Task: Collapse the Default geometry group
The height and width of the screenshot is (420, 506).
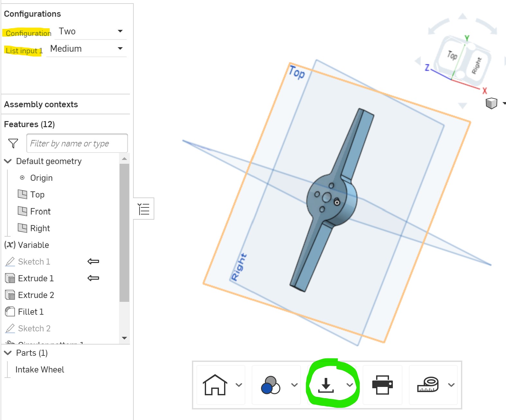Action: coord(8,161)
